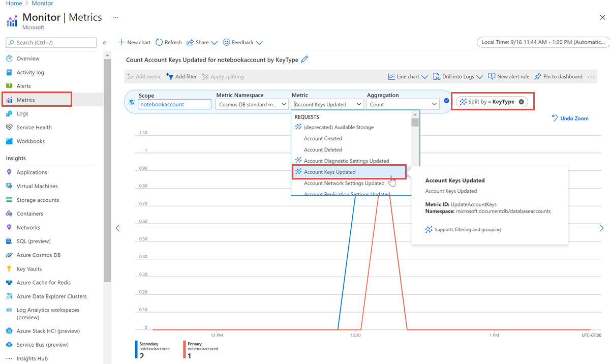Open the Share dropdown

click(x=202, y=42)
